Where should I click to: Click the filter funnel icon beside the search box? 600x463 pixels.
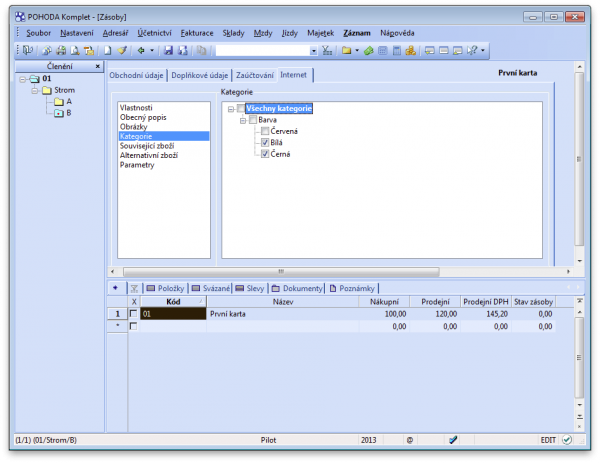(x=327, y=50)
